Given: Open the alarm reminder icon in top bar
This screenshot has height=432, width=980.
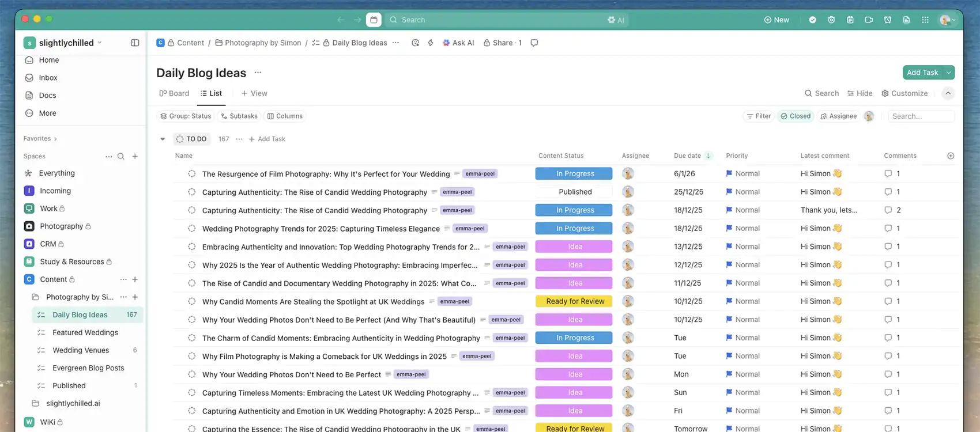Looking at the screenshot, I should pyautogui.click(x=888, y=20).
